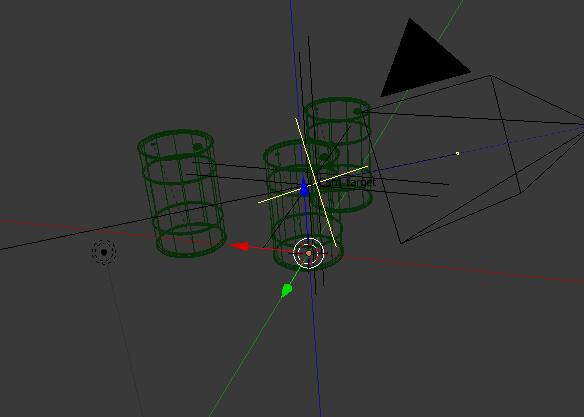Image resolution: width=584 pixels, height=417 pixels.
Task: Click the red X-axis manipulator arrow
Action: point(241,246)
